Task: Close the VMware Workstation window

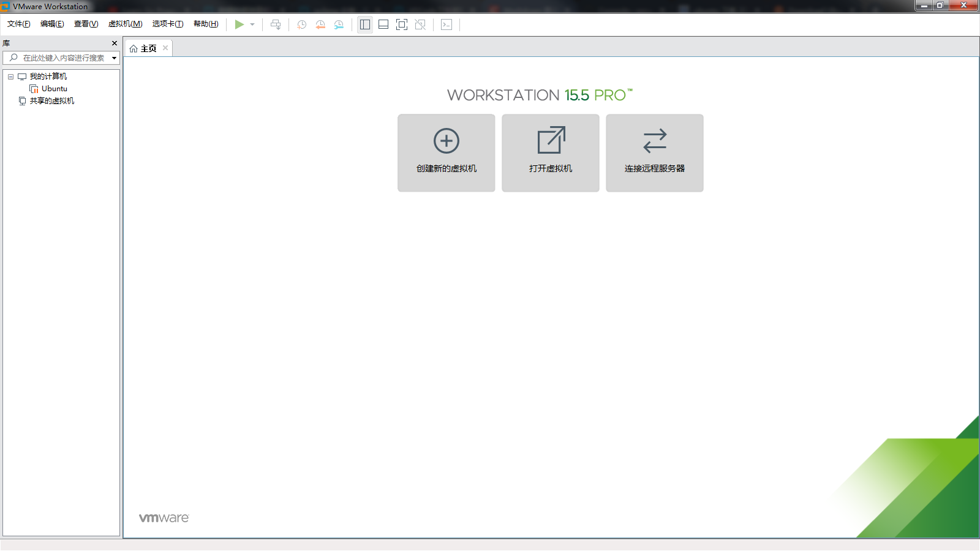Action: pos(963,6)
